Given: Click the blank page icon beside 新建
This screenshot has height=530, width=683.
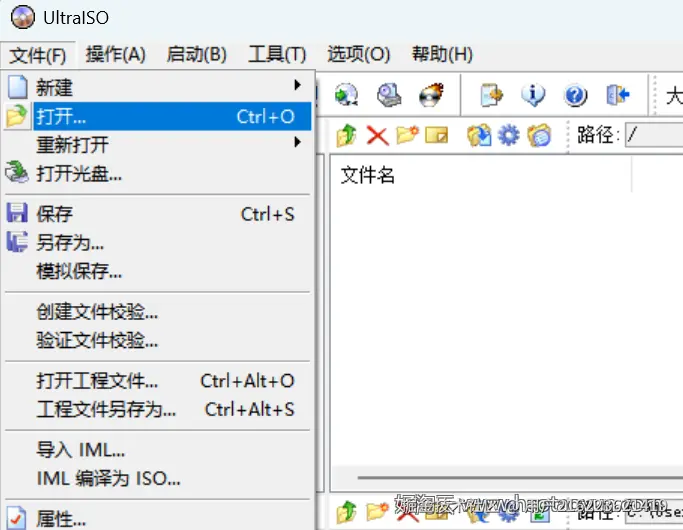Looking at the screenshot, I should click(17, 87).
